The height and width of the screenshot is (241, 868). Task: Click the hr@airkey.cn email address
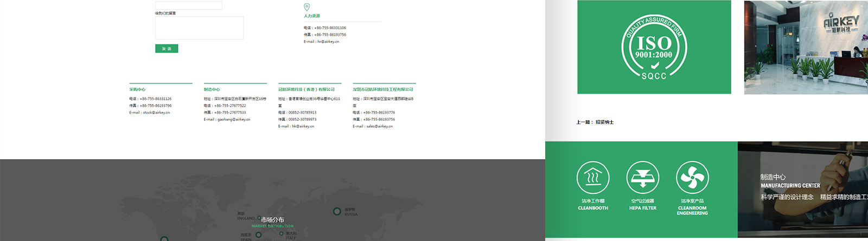(328, 42)
